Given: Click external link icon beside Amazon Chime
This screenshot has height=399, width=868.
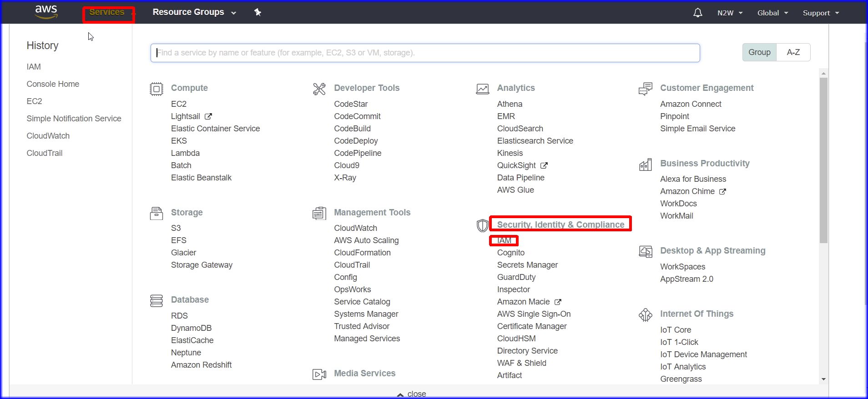Looking at the screenshot, I should coord(722,191).
